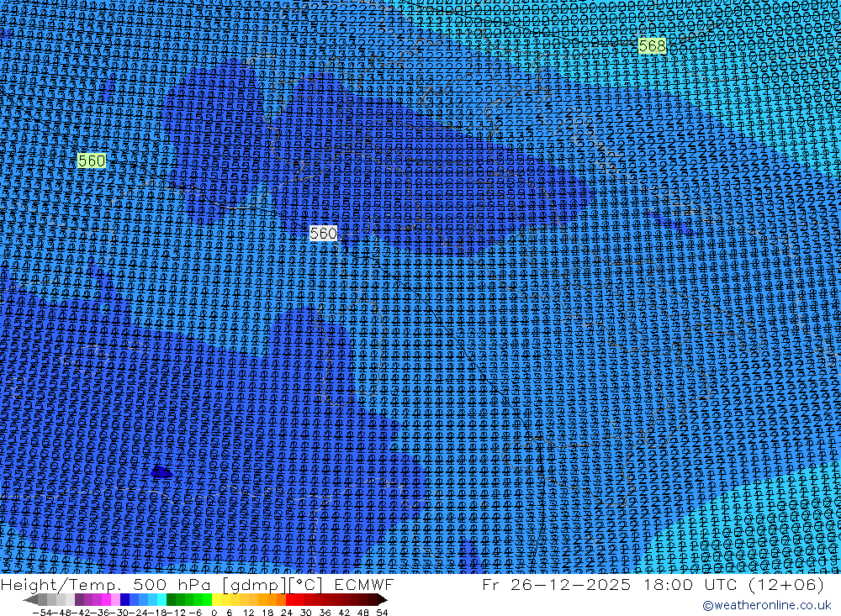
Task: Click the dark green legend swatch above -12
Action: (x=171, y=599)
